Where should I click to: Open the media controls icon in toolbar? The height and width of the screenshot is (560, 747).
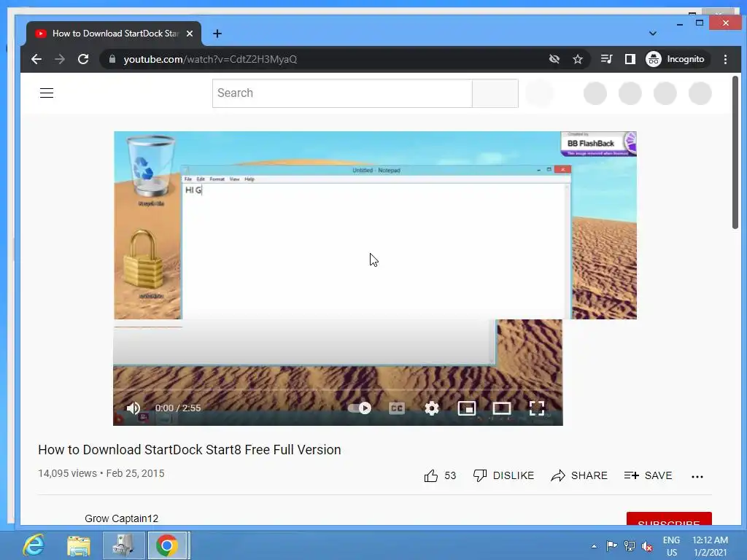click(x=606, y=59)
